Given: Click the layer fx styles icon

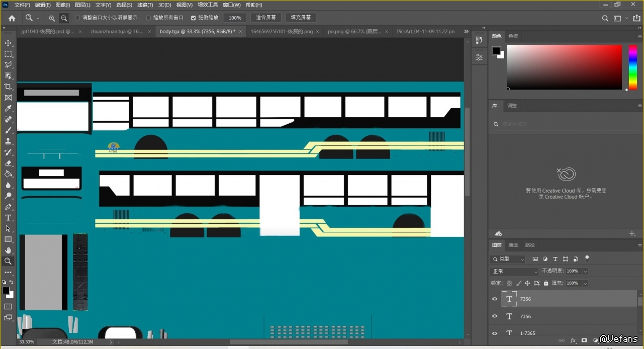Looking at the screenshot, I should coord(573,340).
